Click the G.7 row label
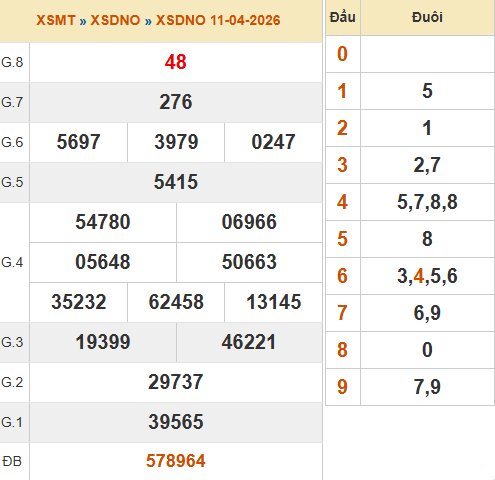 pyautogui.click(x=12, y=102)
